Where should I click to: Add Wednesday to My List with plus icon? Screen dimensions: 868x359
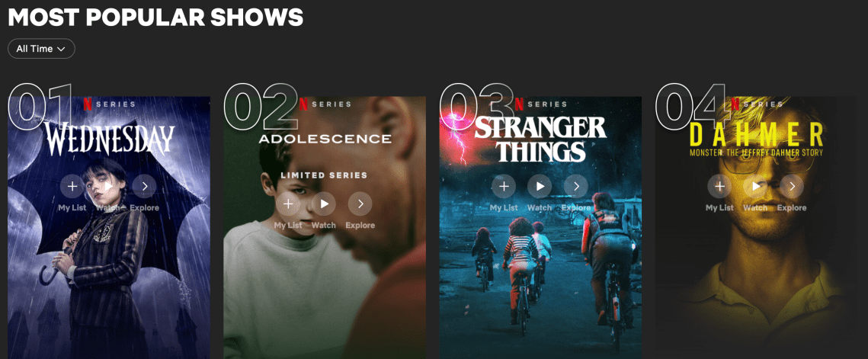[72, 186]
